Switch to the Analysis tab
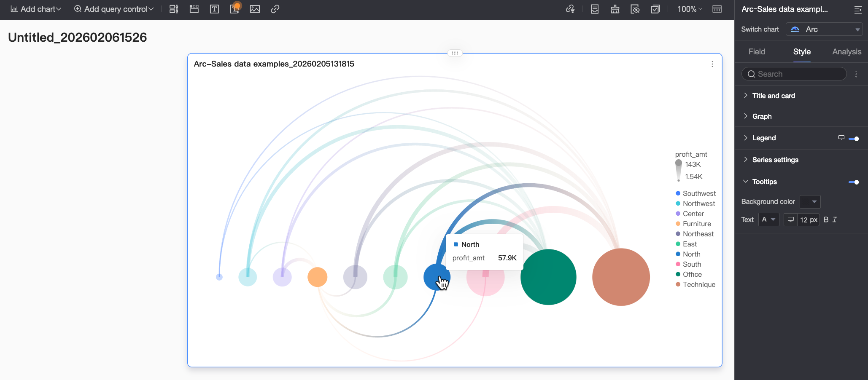Viewport: 868px width, 380px height. [x=846, y=51]
